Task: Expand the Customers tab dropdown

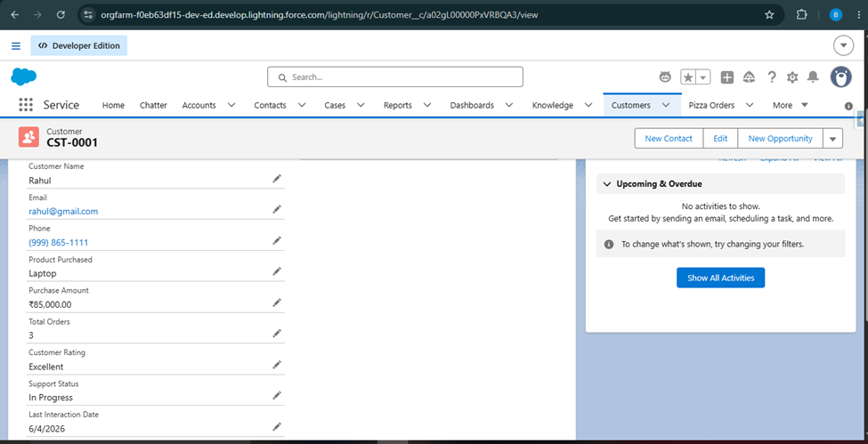Action: pos(666,105)
